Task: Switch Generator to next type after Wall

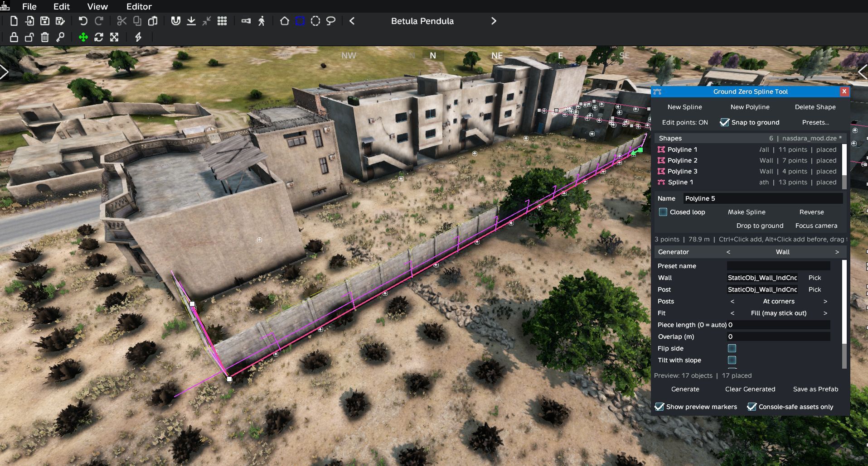Action: pos(837,252)
